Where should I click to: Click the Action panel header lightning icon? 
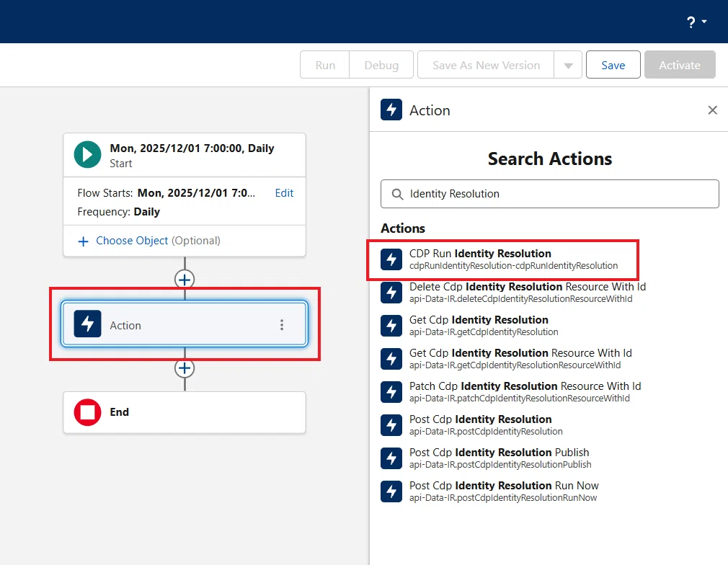point(391,110)
